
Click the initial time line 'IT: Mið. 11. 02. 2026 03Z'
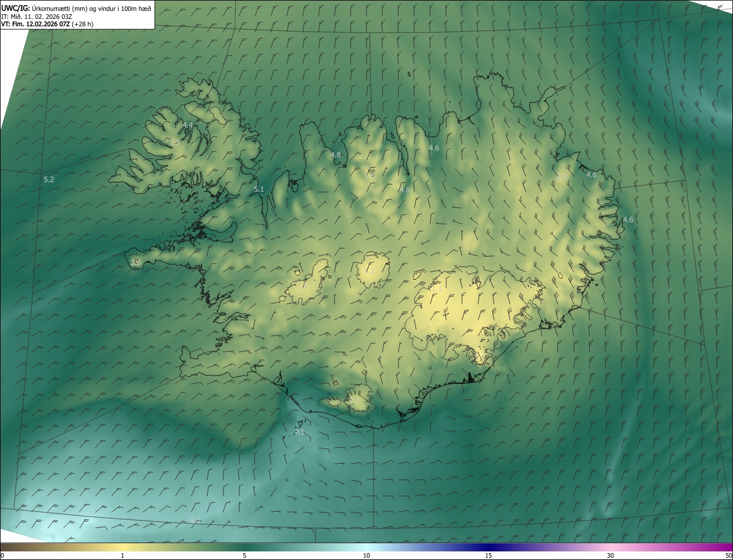click(x=37, y=16)
